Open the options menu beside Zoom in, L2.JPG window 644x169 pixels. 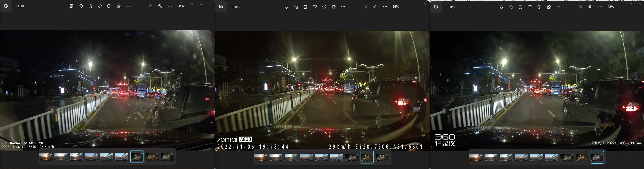point(385,7)
